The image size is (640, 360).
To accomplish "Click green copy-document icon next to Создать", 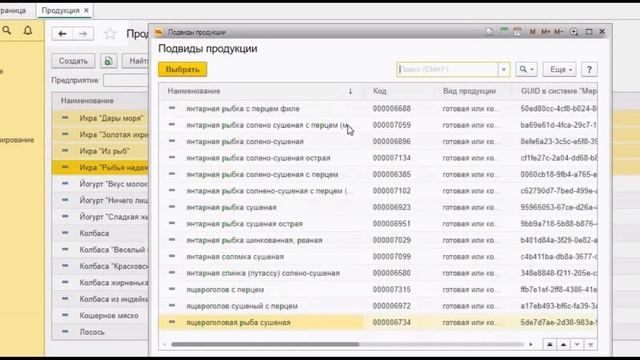I will [108, 61].
